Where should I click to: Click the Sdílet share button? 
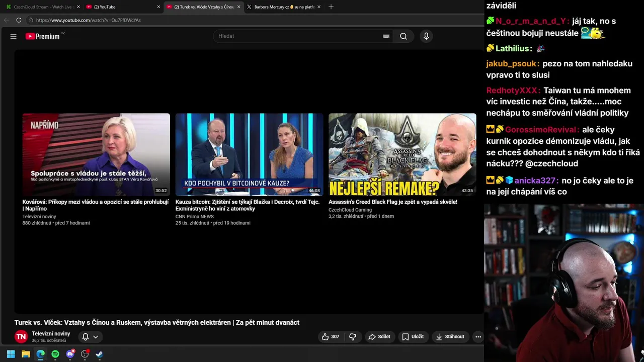(x=379, y=337)
